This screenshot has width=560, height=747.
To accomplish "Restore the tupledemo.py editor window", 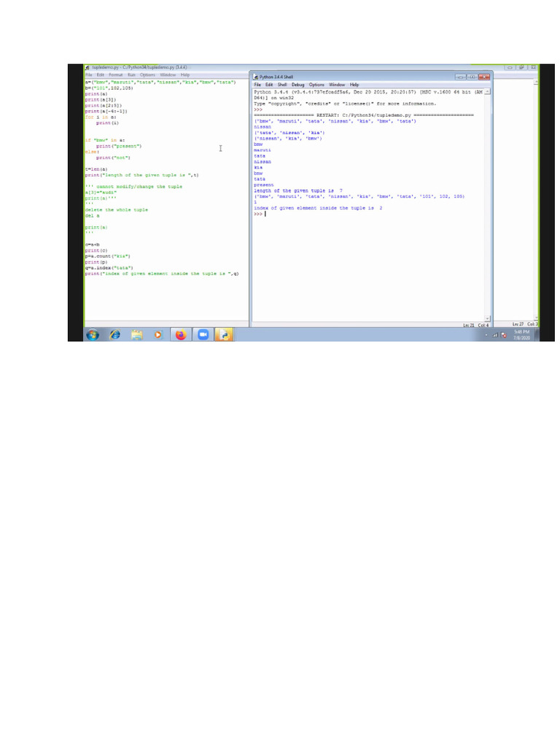I will coord(521,68).
